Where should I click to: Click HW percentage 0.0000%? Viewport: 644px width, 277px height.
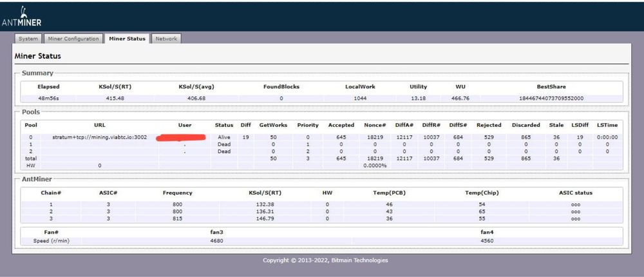tap(375, 166)
